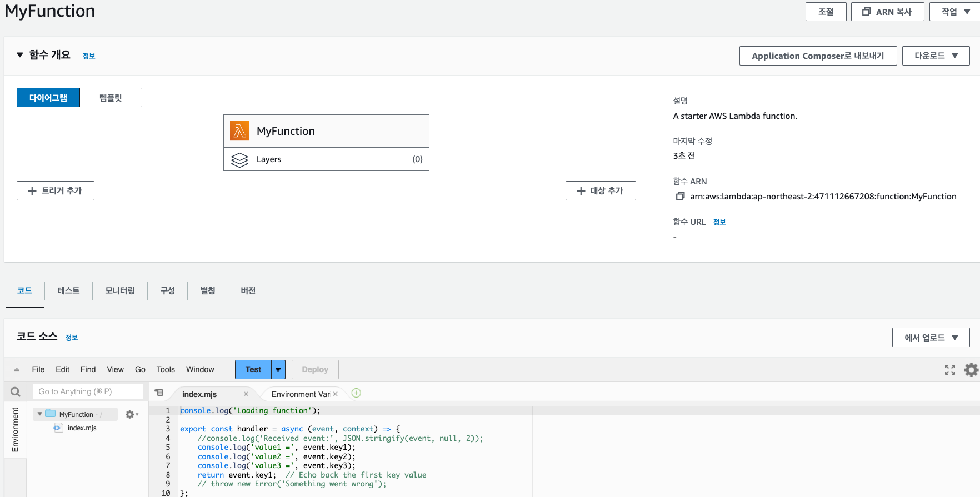Select the Environment Var editor tab
The image size is (980, 497).
301,394
